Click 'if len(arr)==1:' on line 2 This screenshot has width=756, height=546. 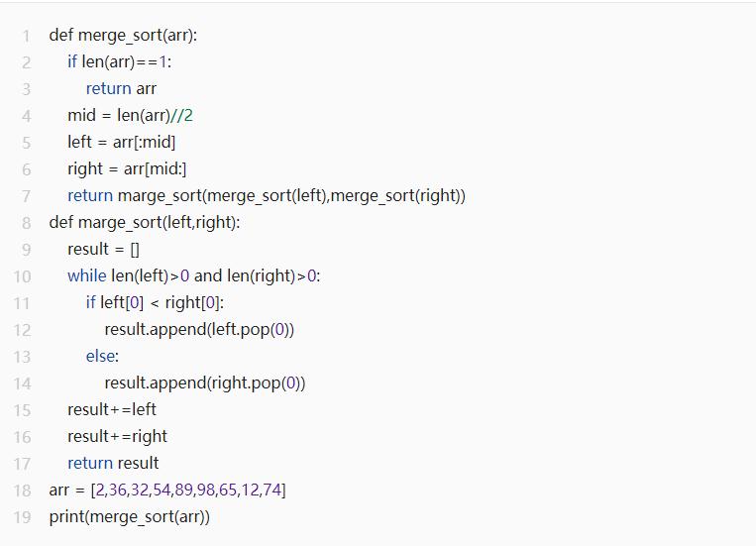point(119,61)
